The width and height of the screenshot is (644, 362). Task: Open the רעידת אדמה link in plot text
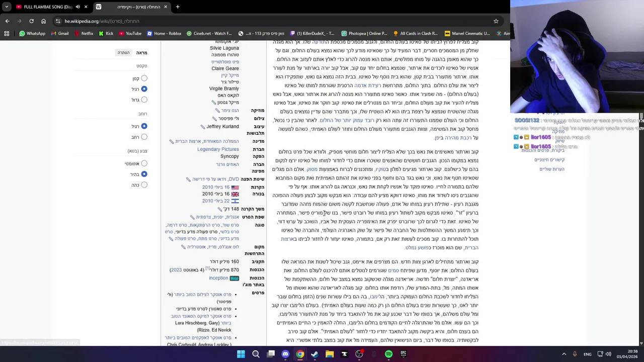pyautogui.click(x=368, y=85)
